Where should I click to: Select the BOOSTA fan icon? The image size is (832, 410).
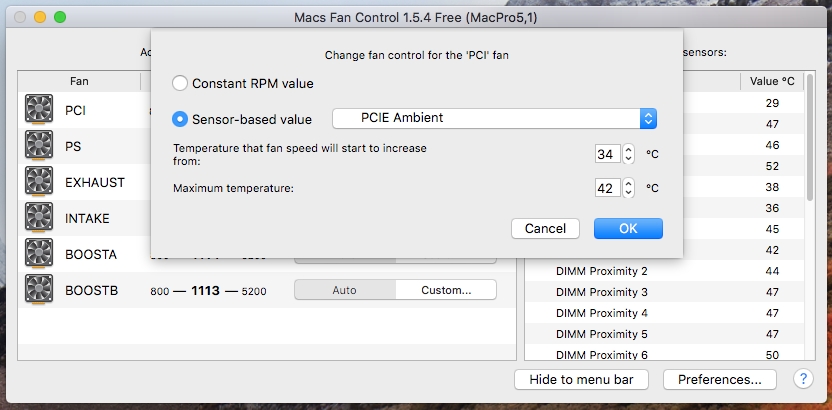(39, 254)
